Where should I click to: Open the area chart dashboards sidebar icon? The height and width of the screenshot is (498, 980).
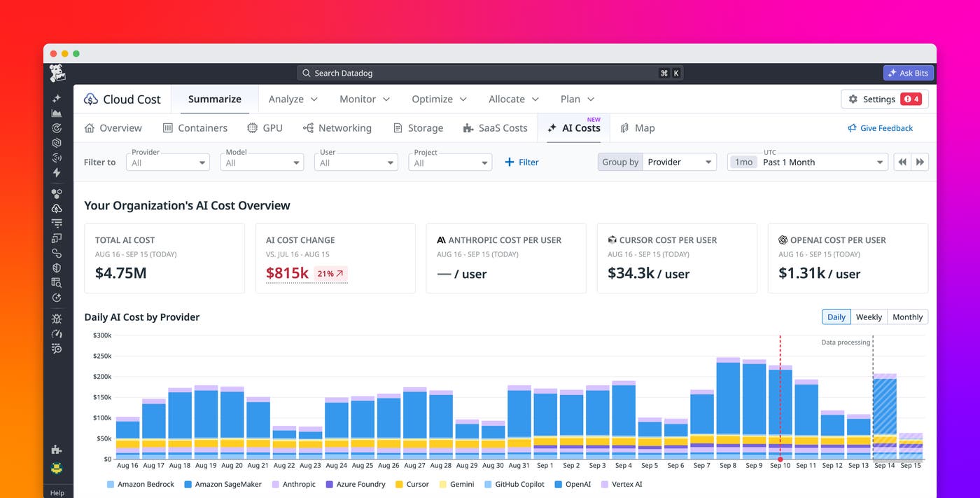[57, 113]
